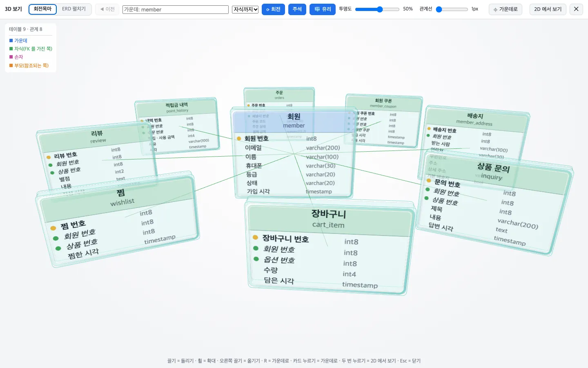Screen dimensions: 588x368
Task: Close the 3D view with X
Action: point(576,9)
